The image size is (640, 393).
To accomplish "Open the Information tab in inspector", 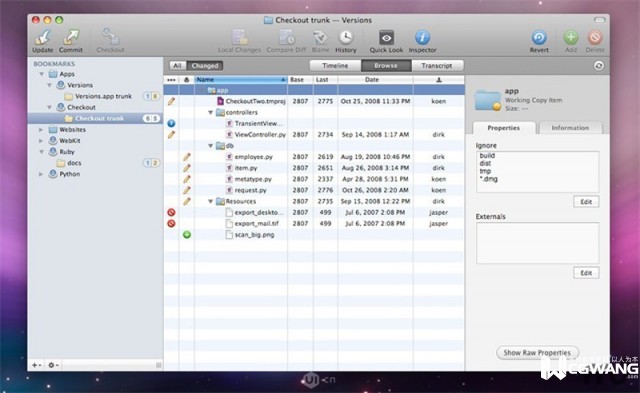I will pos(570,128).
